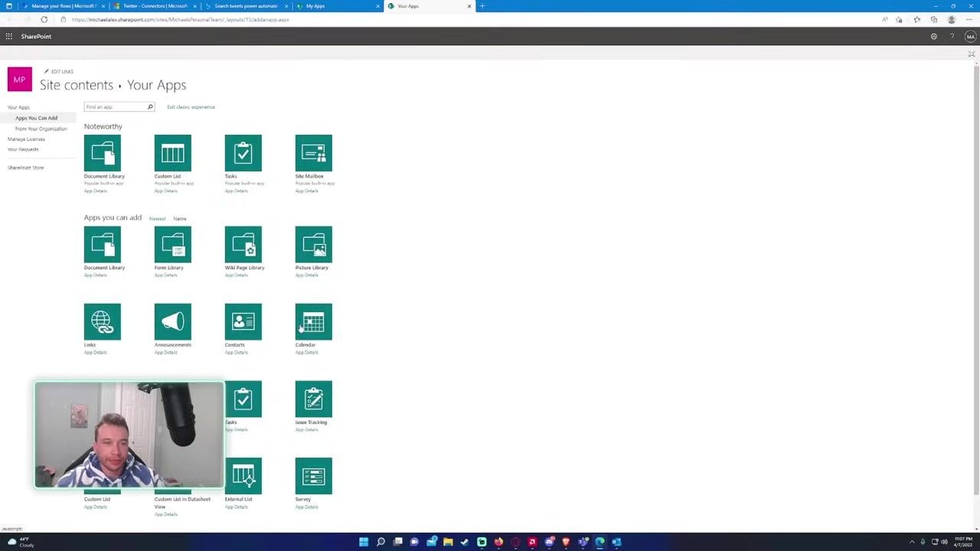Add the External List app
Viewport: 980px width, 551px height.
pyautogui.click(x=243, y=476)
